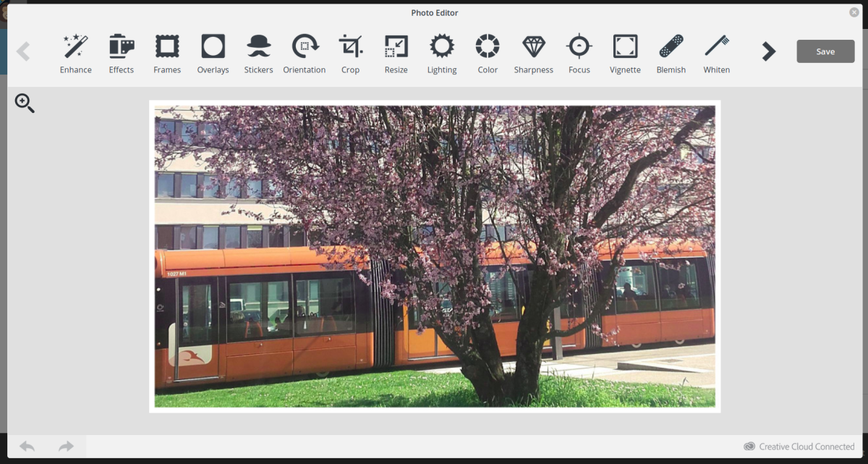Open the Resize tool
This screenshot has width=868, height=464.
(x=396, y=54)
